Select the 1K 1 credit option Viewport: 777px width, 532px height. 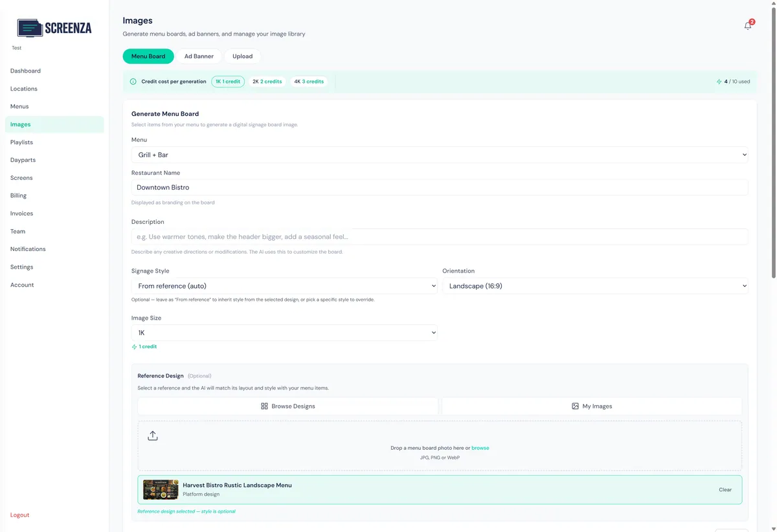click(228, 82)
